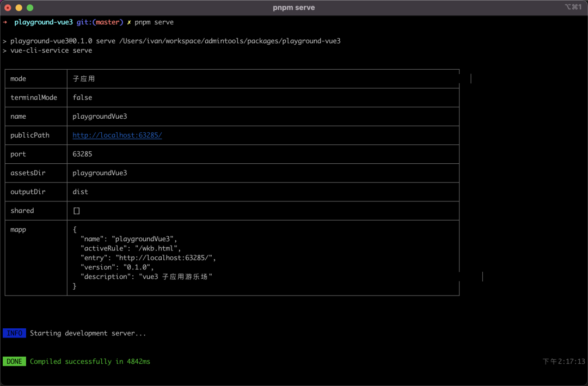Click the empty [] value in the shared row

click(77, 211)
